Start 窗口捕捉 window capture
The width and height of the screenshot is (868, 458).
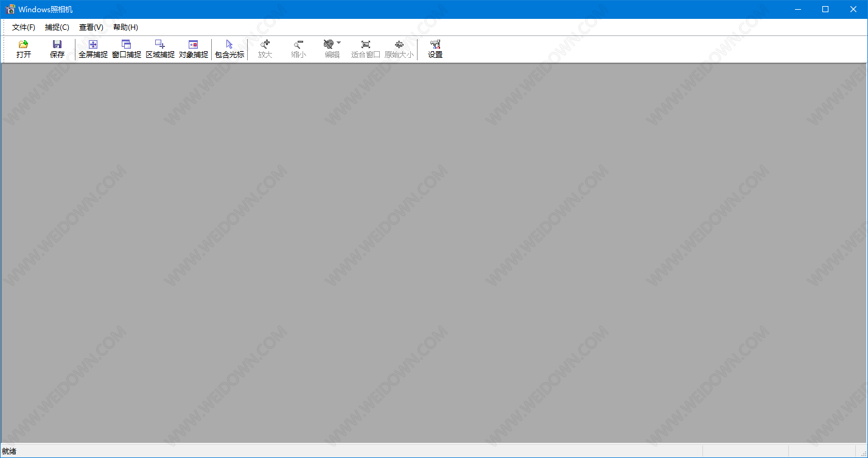(127, 49)
